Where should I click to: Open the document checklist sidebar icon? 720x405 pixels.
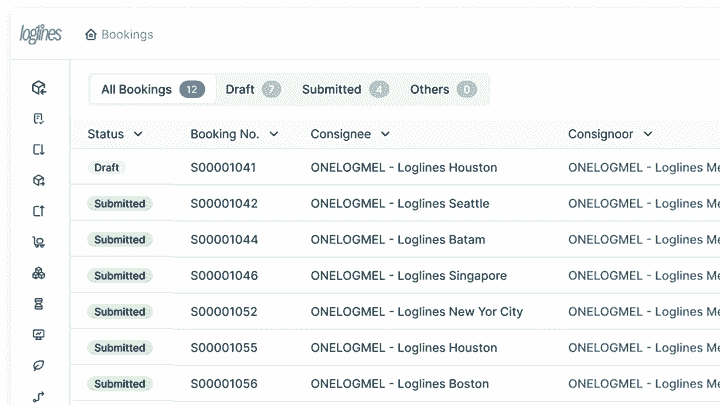(39, 119)
